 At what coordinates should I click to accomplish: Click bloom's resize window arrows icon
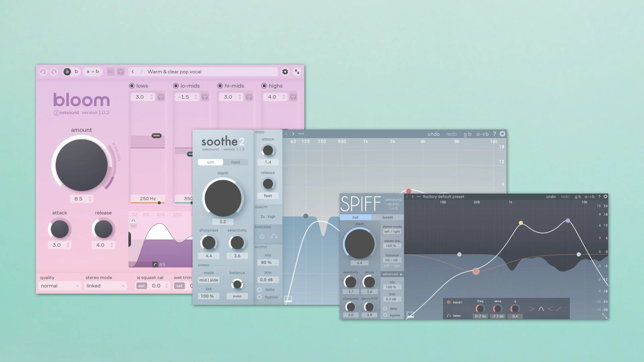coord(297,72)
